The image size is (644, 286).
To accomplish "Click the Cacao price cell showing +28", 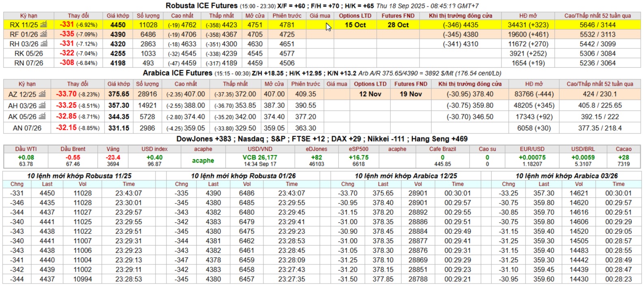I will (x=623, y=157).
